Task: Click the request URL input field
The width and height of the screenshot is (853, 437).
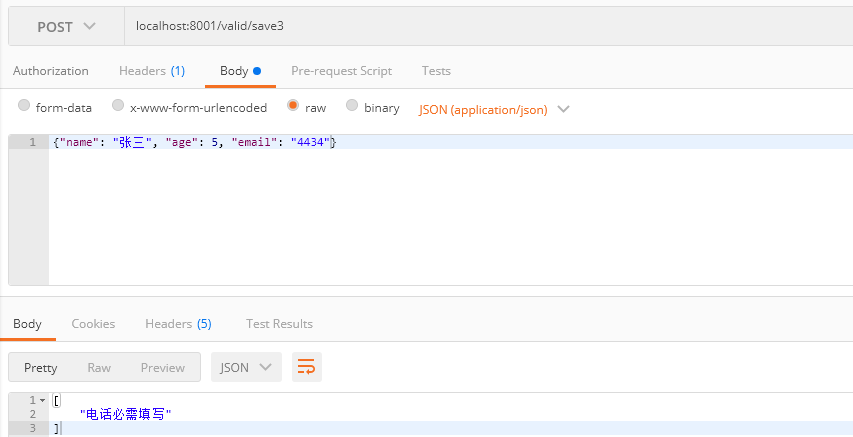Action: (x=480, y=26)
